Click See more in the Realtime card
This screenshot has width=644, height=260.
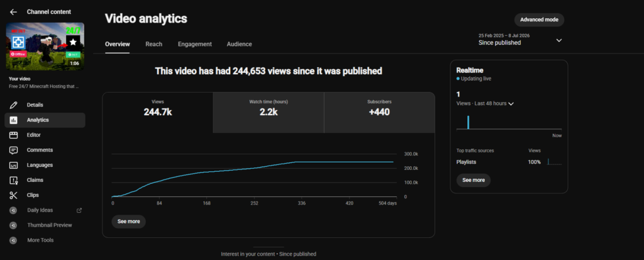[474, 180]
